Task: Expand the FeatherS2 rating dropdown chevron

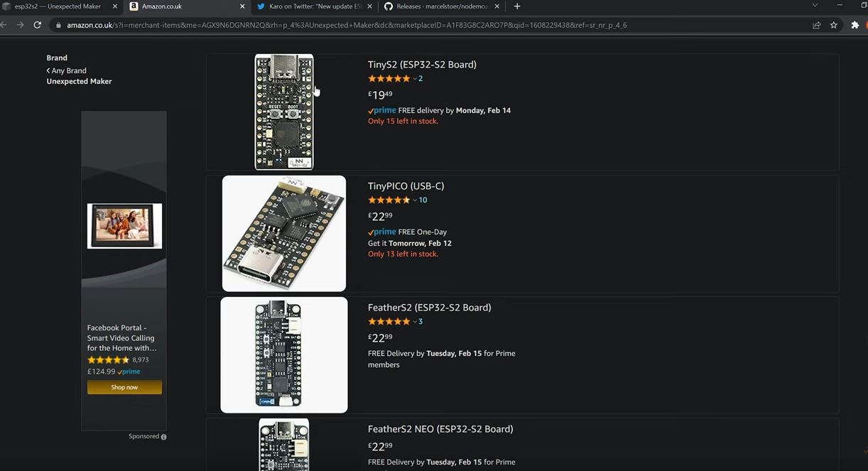Action: pyautogui.click(x=415, y=322)
